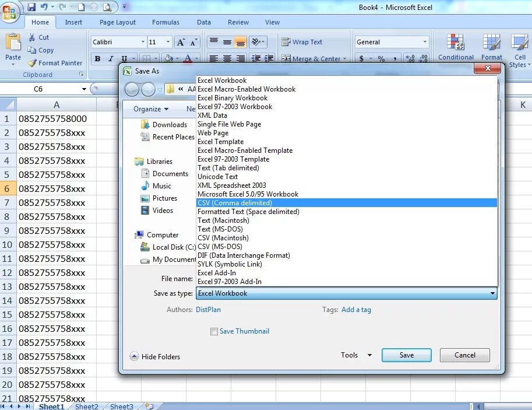Screen dimensions: 532x410
Task: Switch to the Data ribbon tab
Action: 204,22
